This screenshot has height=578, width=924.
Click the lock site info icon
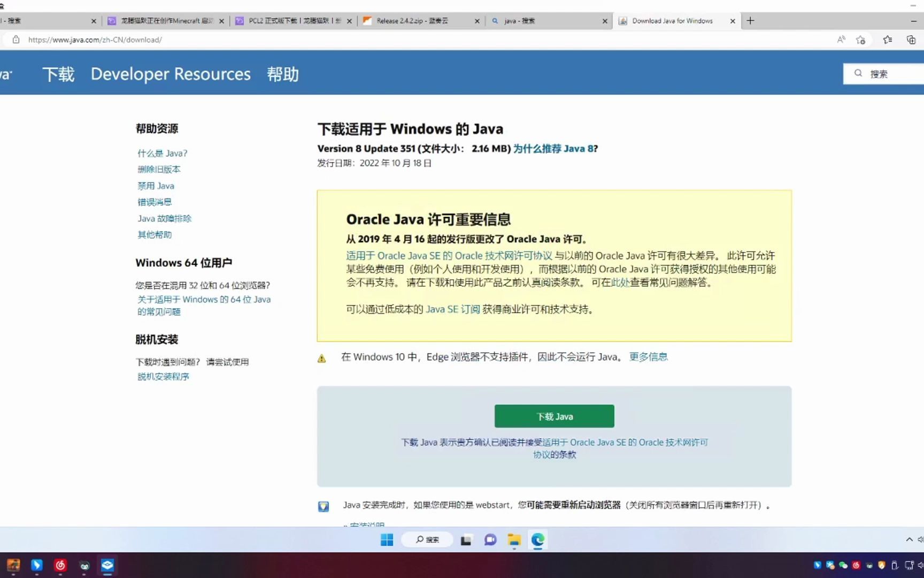pyautogui.click(x=16, y=40)
